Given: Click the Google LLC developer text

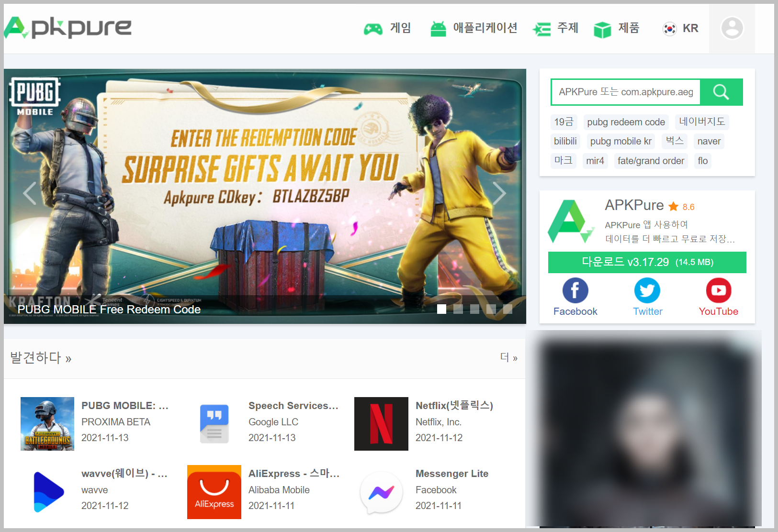Looking at the screenshot, I should tap(273, 422).
